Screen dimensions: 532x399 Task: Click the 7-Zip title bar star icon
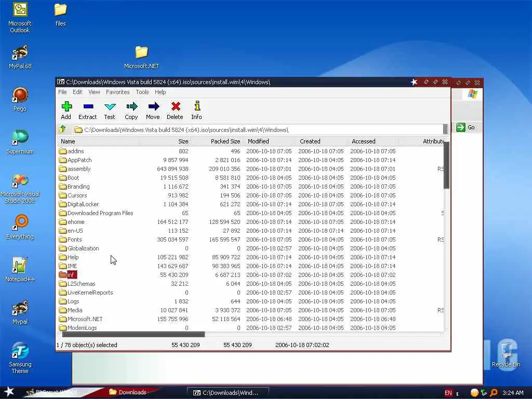[414, 82]
